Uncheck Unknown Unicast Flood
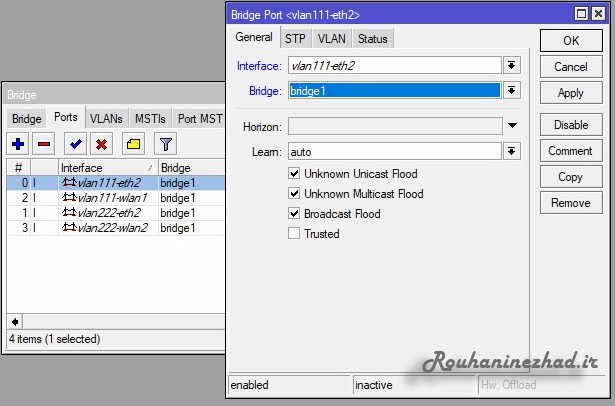Viewport: 615px width, 406px height. (x=294, y=174)
